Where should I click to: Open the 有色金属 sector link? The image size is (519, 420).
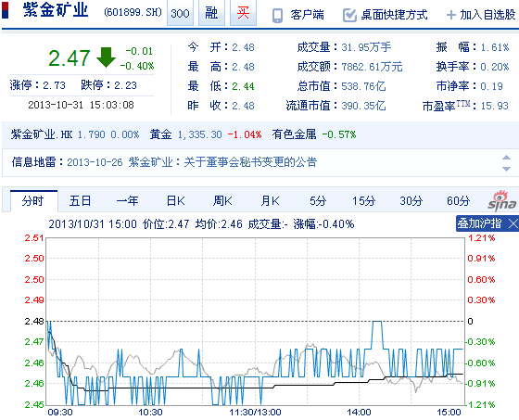click(x=294, y=134)
